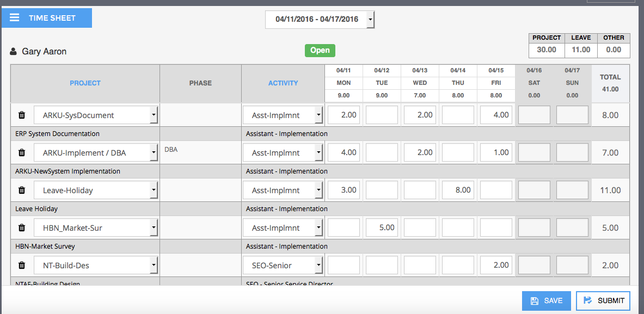Open the date range 04/11/2016 - 04/17/2016 dropdown
The width and height of the screenshot is (644, 314).
370,20
